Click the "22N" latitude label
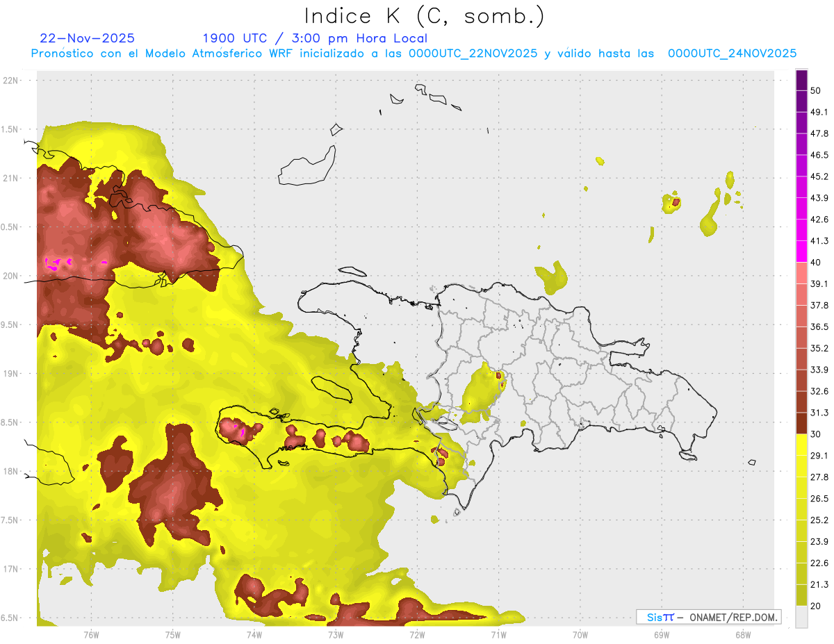Image resolution: width=834 pixels, height=644 pixels. (x=11, y=80)
